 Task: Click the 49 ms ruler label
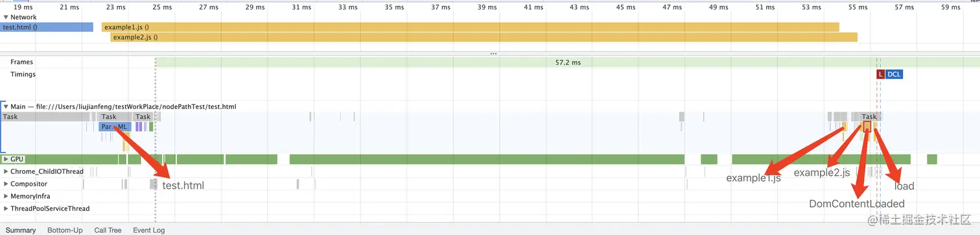pos(719,7)
